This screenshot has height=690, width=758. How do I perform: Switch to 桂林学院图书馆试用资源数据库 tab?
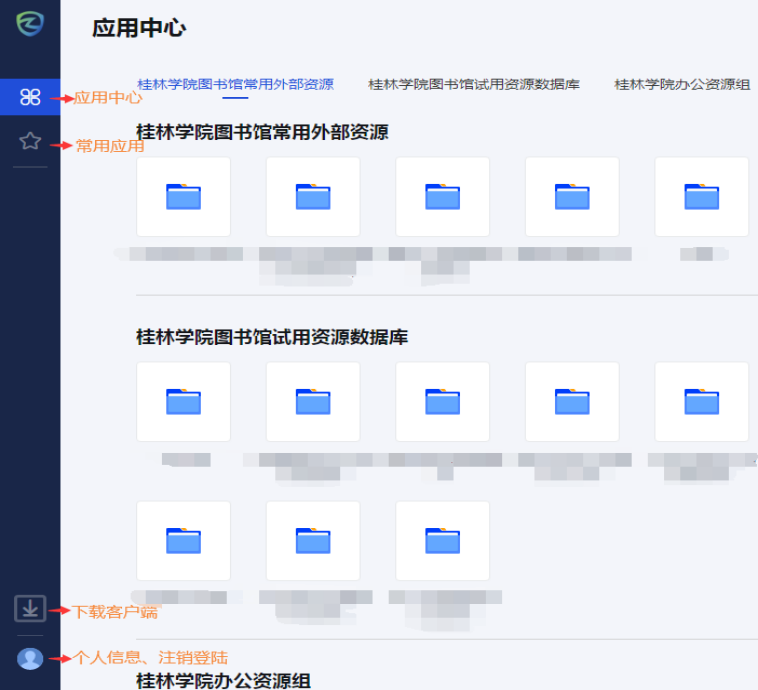pos(473,85)
